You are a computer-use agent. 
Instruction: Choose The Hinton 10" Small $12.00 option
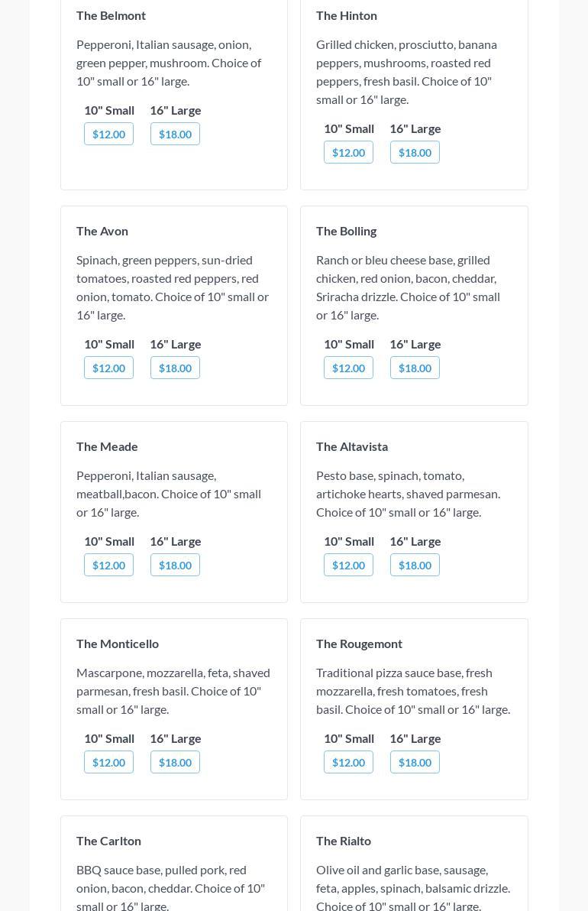(x=348, y=153)
